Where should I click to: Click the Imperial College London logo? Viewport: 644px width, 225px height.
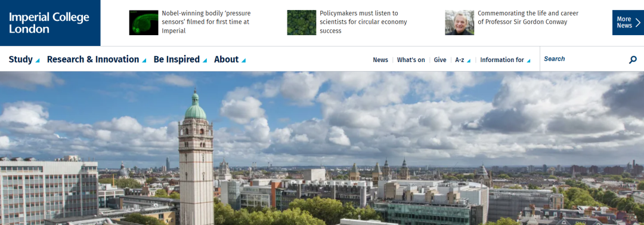49,23
